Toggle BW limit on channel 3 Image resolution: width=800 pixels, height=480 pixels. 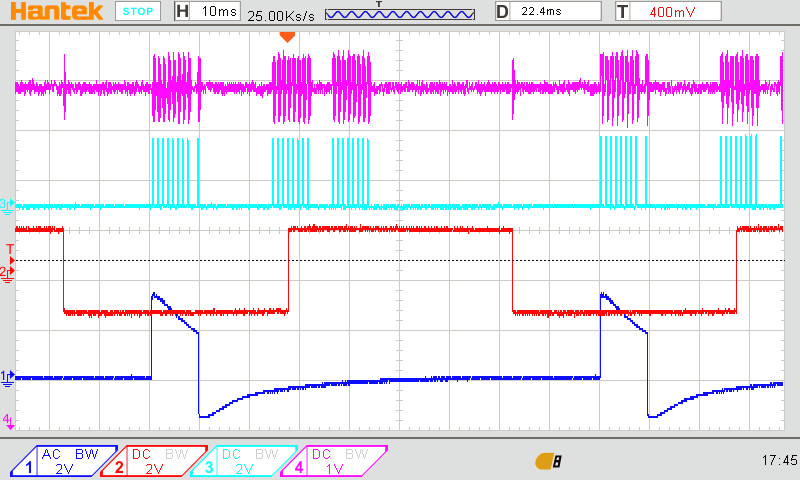pyautogui.click(x=266, y=454)
